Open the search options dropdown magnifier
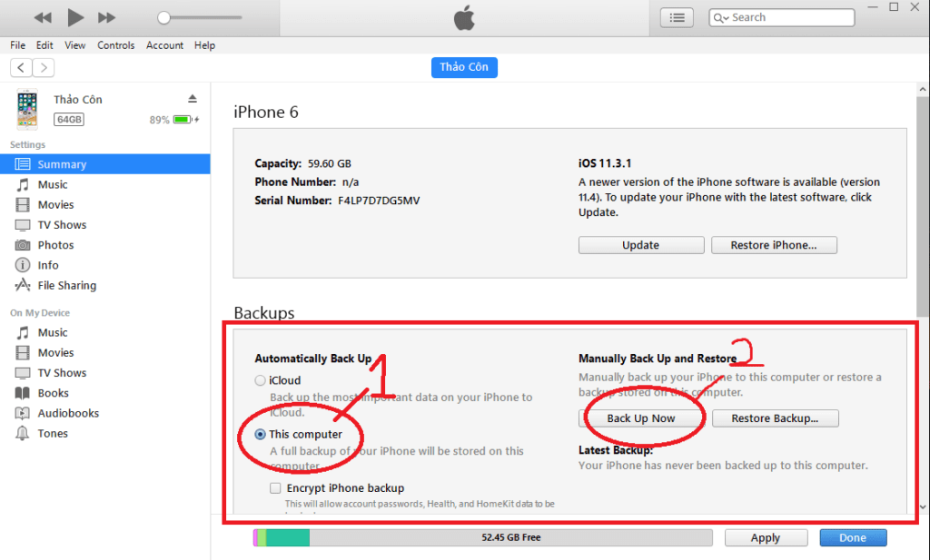The width and height of the screenshot is (930, 560). (720, 18)
